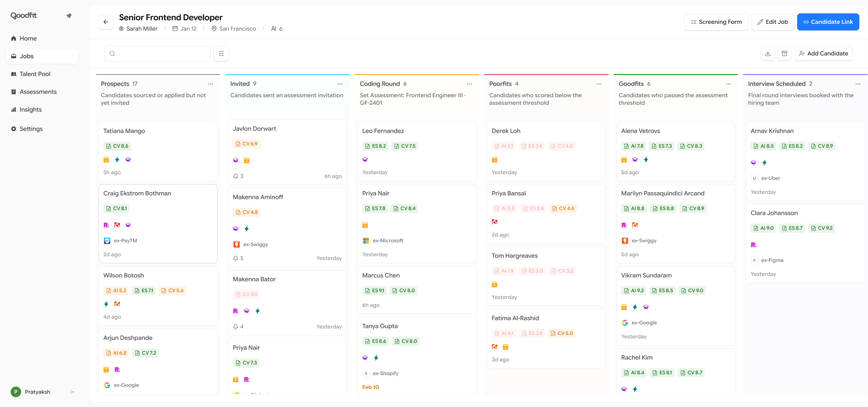Click the ES 9.1 score badge on Marcus Chen
Image resolution: width=868 pixels, height=407 pixels.
(374, 291)
